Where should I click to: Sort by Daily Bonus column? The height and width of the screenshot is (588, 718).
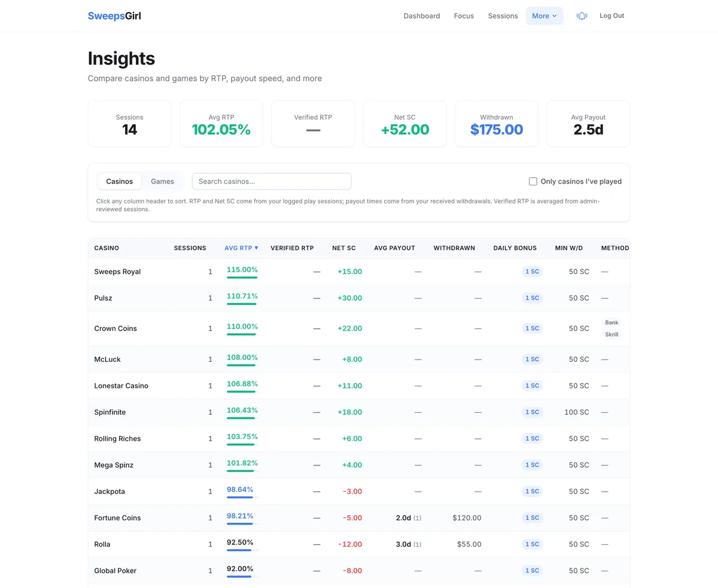[515, 248]
